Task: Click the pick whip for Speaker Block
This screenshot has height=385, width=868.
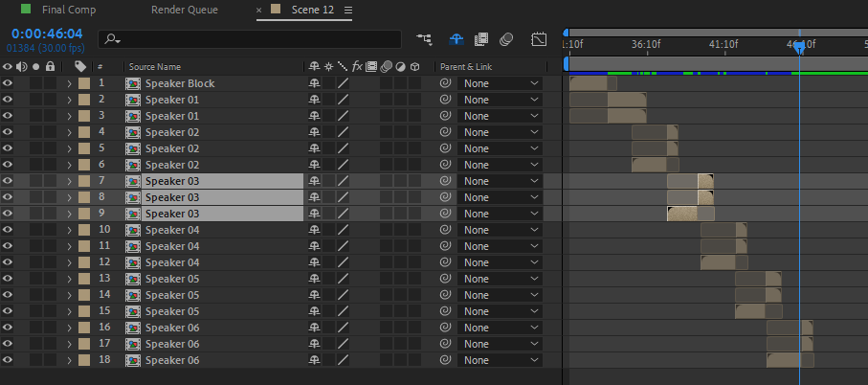Action: (445, 83)
